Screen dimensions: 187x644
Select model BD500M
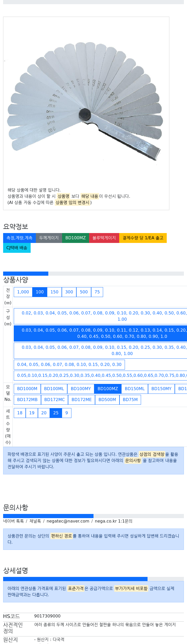click(x=107, y=400)
